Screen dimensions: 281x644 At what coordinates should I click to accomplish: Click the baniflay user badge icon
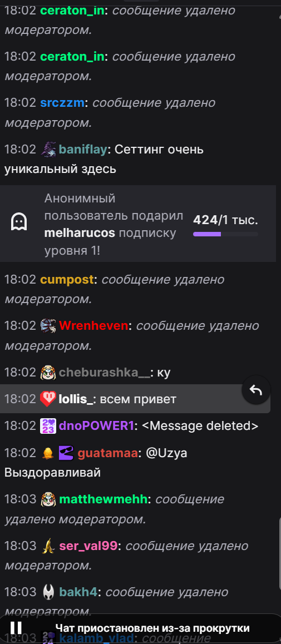click(48, 149)
